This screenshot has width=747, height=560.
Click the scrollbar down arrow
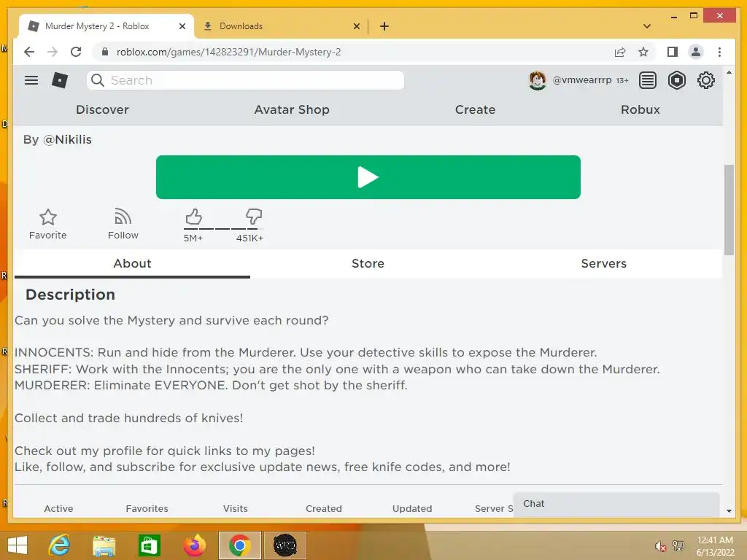click(x=729, y=511)
